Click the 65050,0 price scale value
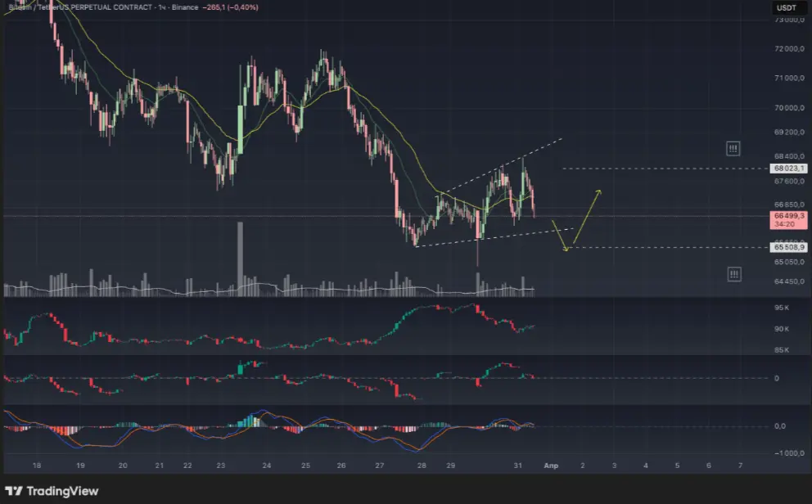Image resolution: width=812 pixels, height=504 pixels. [789, 262]
